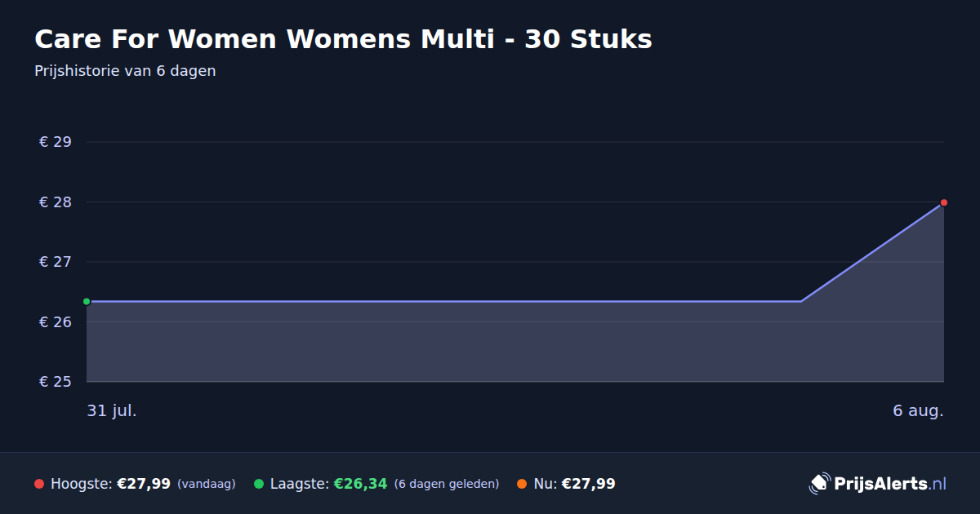Image resolution: width=980 pixels, height=514 pixels.
Task: Click the highest price value €27,99
Action: [x=144, y=484]
